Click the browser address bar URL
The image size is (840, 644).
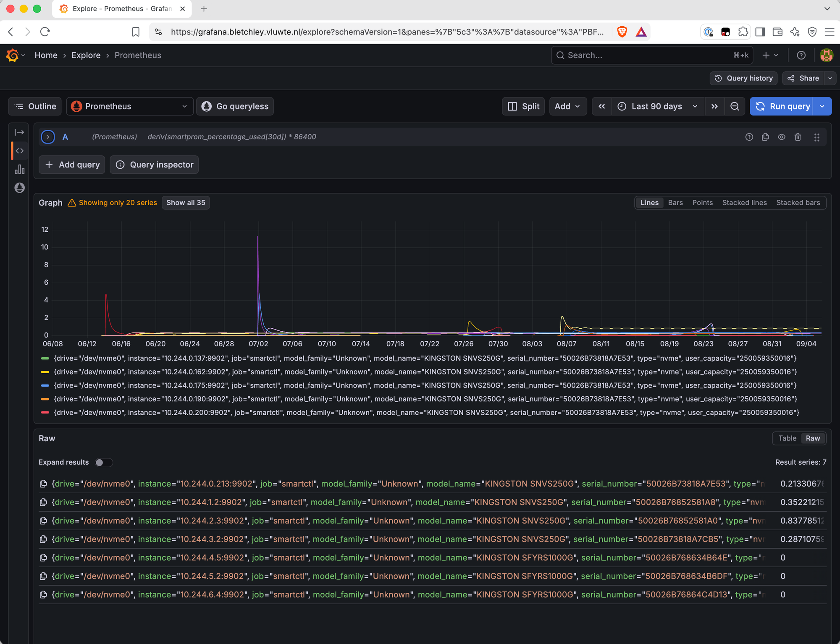[387, 32]
